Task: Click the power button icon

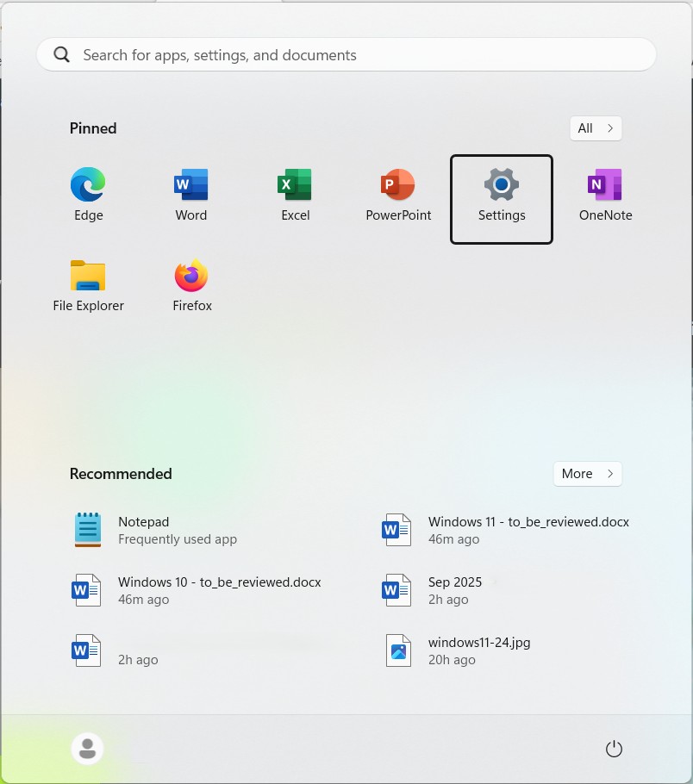Action: [614, 749]
